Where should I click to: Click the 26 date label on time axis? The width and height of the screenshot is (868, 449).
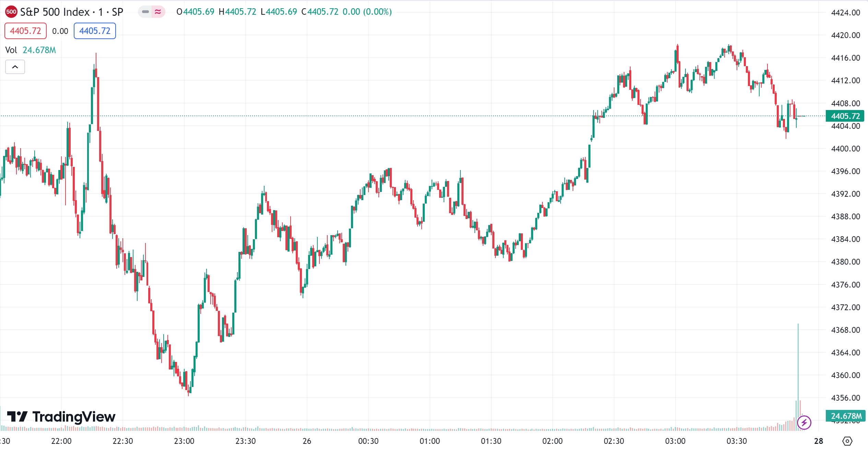pyautogui.click(x=307, y=441)
